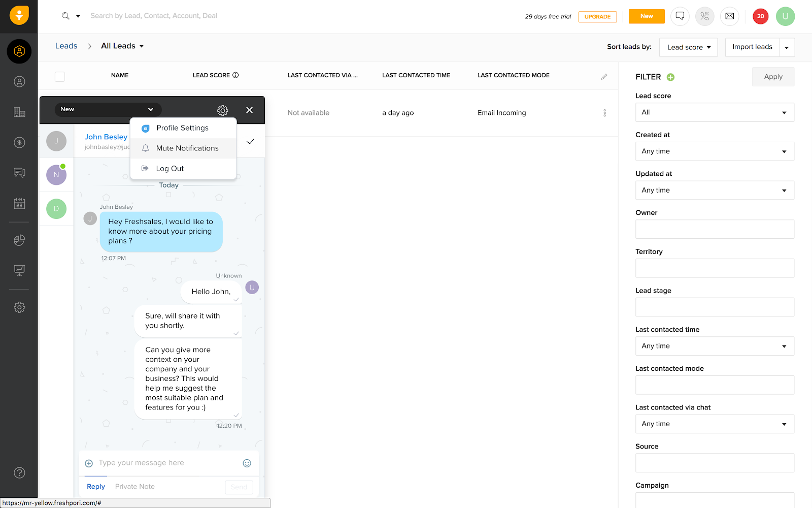The height and width of the screenshot is (508, 812).
Task: Open the Conversations chat sidebar icon
Action: [19, 173]
